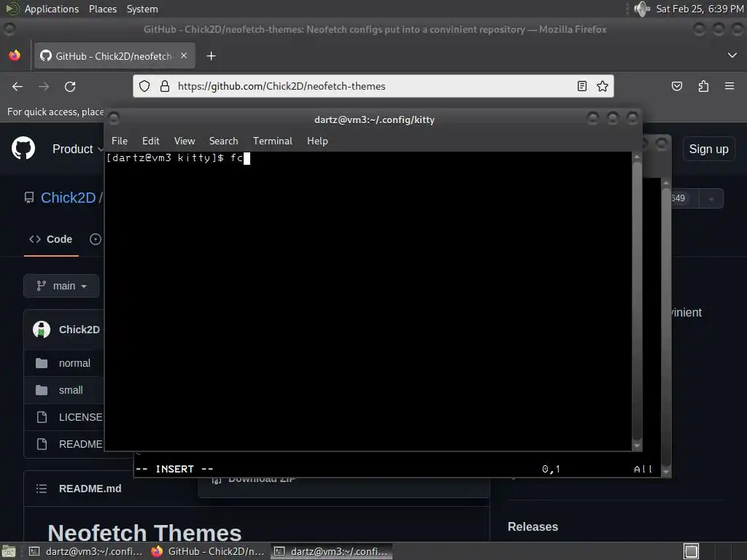Image resolution: width=747 pixels, height=560 pixels.
Task: Expand the GitHub Product dropdown
Action: tap(77, 149)
